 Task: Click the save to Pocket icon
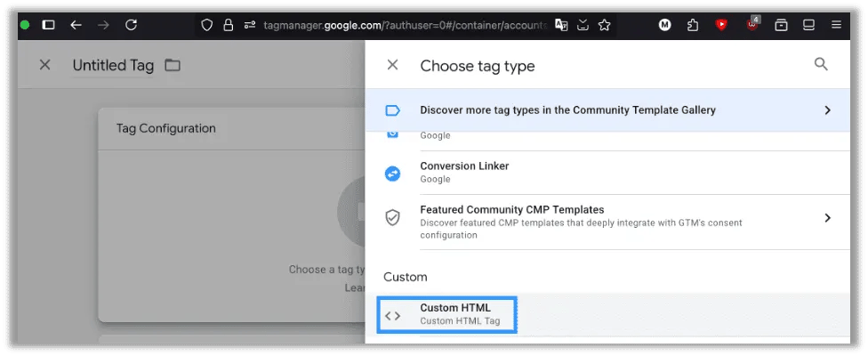[583, 25]
